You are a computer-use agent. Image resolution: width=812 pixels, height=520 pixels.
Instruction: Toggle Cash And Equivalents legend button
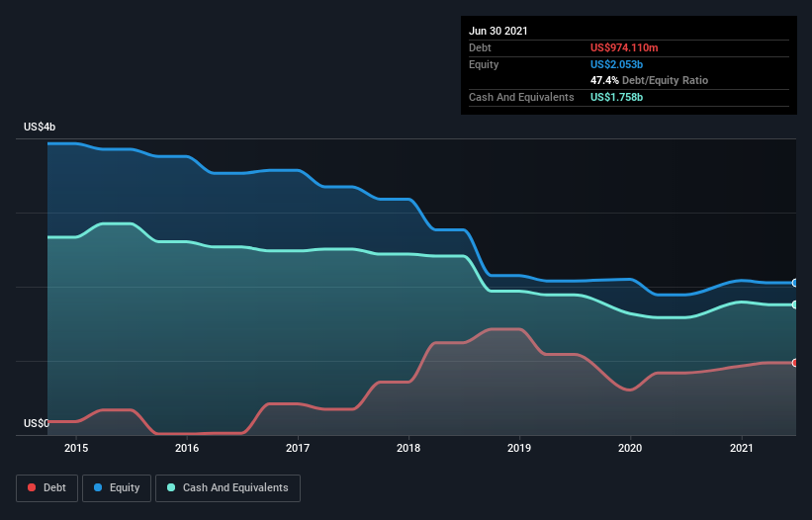tap(227, 488)
